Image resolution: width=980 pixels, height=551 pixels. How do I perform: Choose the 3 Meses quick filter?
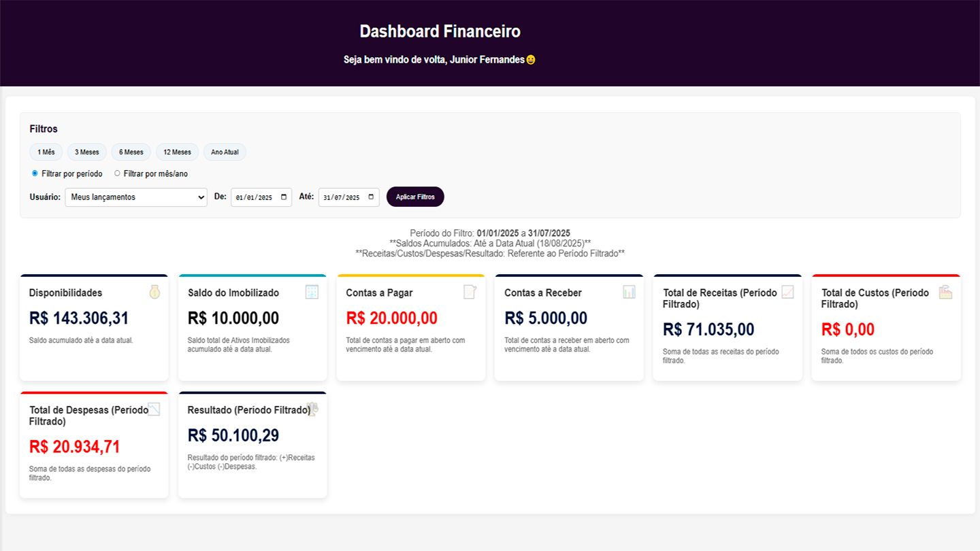pos(87,152)
